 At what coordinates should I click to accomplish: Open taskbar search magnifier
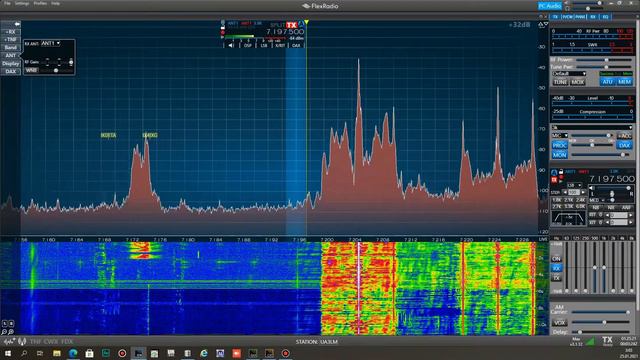coord(24,353)
